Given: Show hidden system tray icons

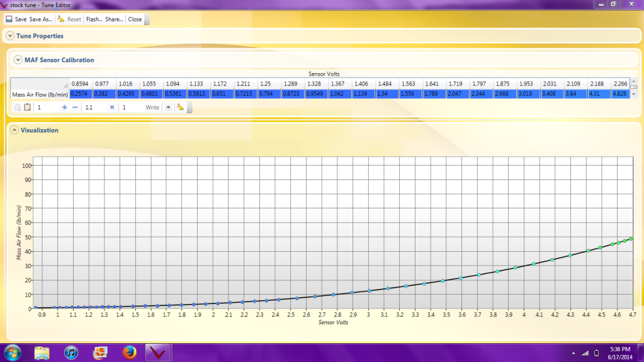Looking at the screenshot, I should point(573,353).
